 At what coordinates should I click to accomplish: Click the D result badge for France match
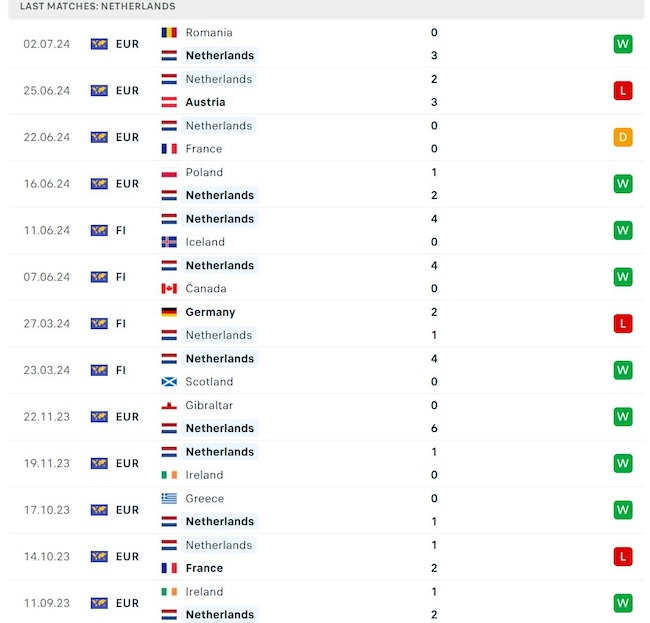[623, 137]
